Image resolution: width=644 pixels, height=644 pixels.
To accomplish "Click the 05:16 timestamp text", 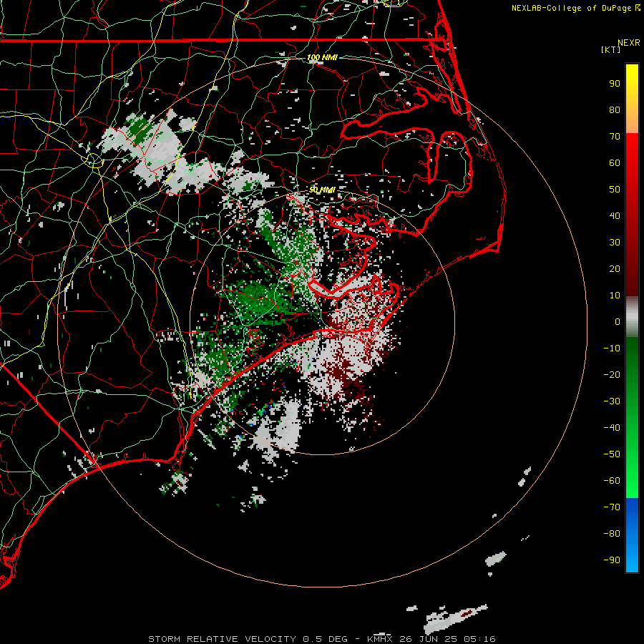I will [479, 639].
